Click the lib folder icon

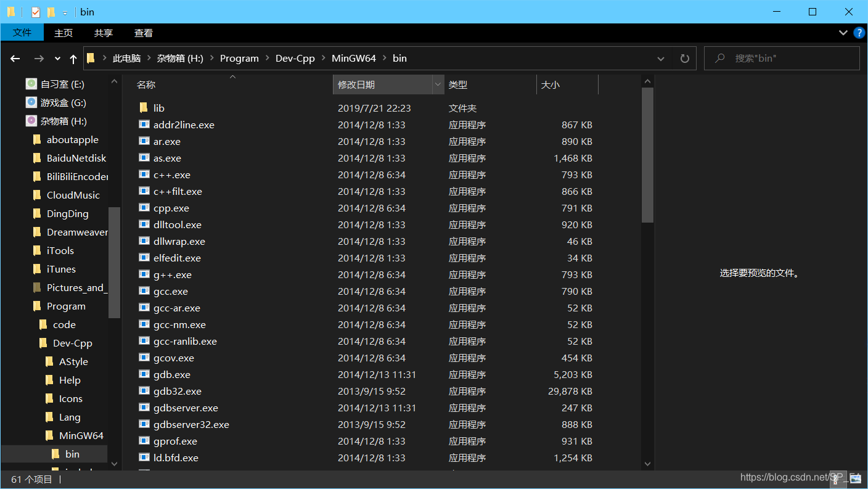pos(144,108)
